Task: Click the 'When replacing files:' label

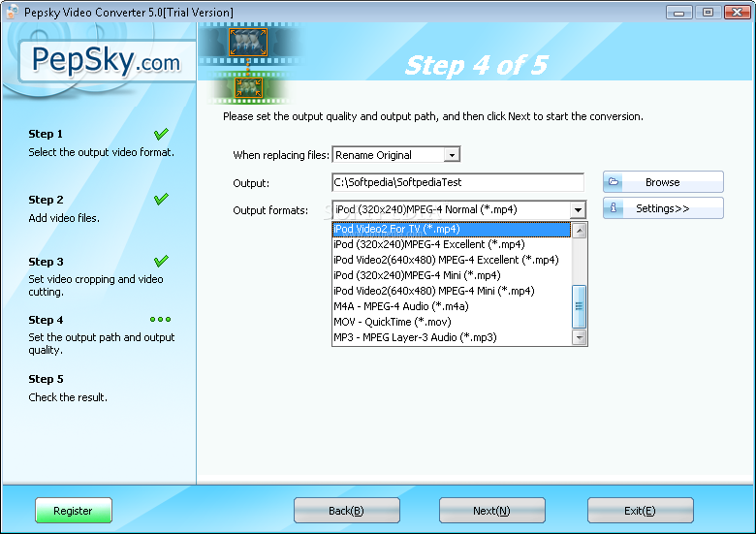Action: coord(281,155)
